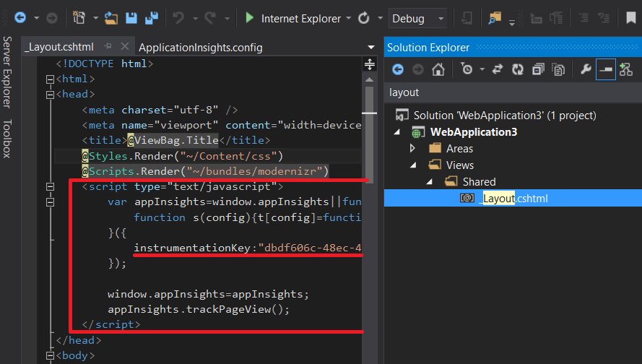This screenshot has width=642, height=364.
Task: Click the Open File folder icon
Action: [x=110, y=18]
